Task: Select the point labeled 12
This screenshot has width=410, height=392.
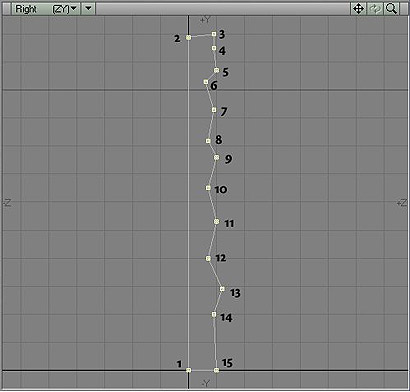Action: click(208, 258)
